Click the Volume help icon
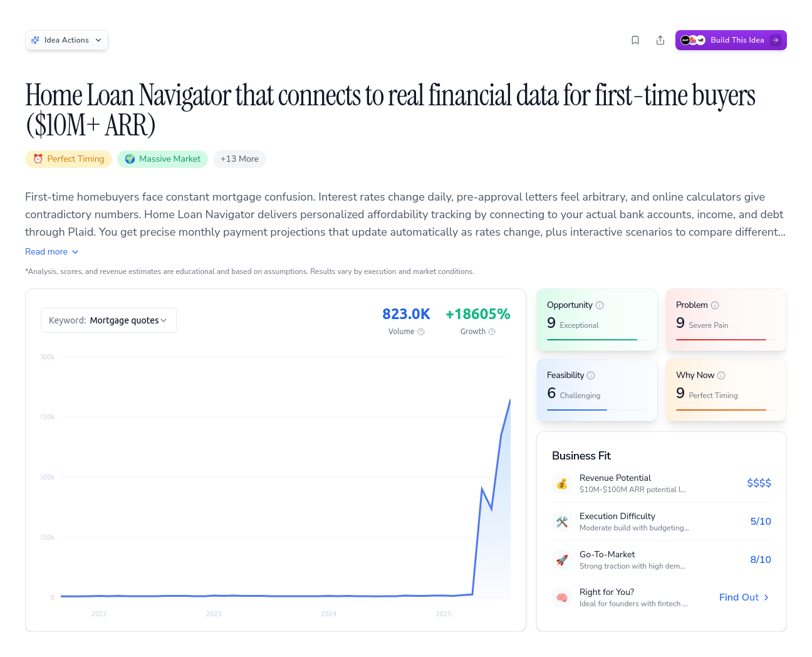 click(421, 332)
